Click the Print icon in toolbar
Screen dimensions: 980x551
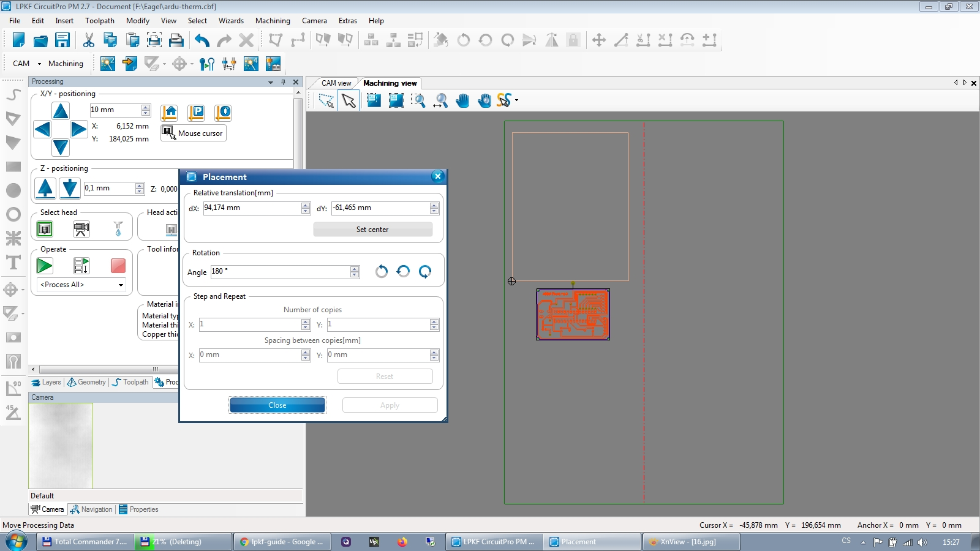click(176, 40)
